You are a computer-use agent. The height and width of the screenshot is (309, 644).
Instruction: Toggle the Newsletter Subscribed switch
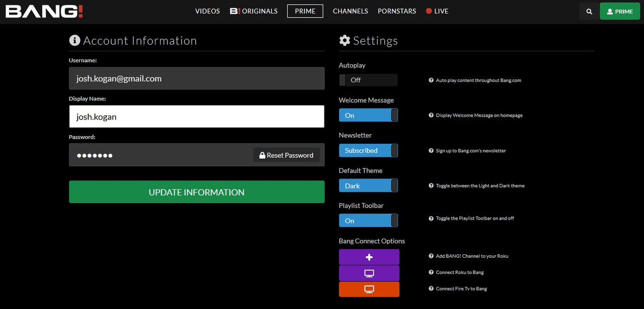tap(368, 150)
